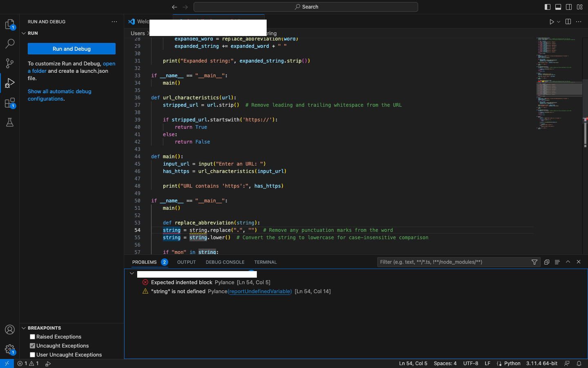
Task: Switch to the OUTPUT panel tab
Action: pyautogui.click(x=187, y=262)
